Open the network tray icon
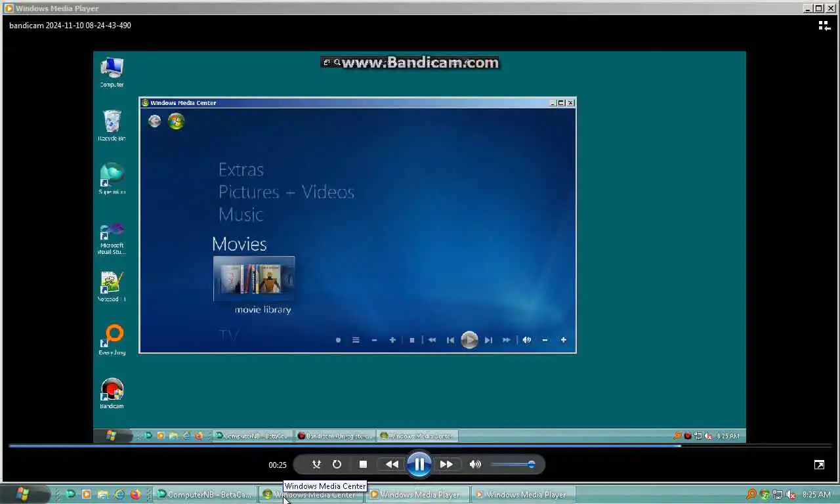Image resolution: width=840 pixels, height=504 pixels. [x=778, y=495]
